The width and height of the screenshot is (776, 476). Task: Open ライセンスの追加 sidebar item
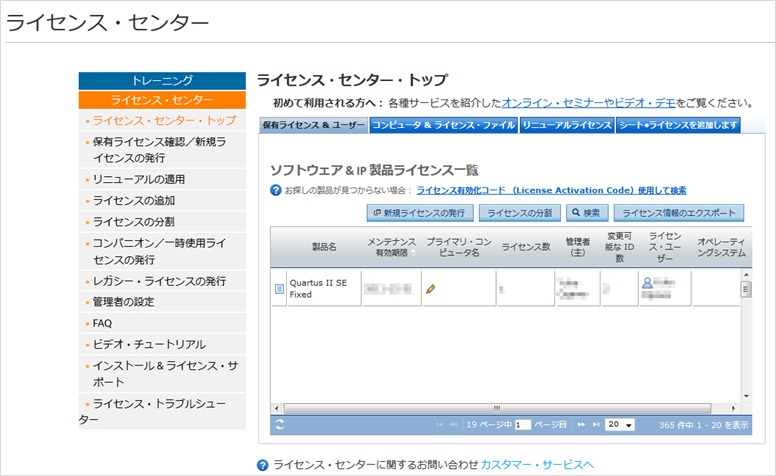coord(162,200)
